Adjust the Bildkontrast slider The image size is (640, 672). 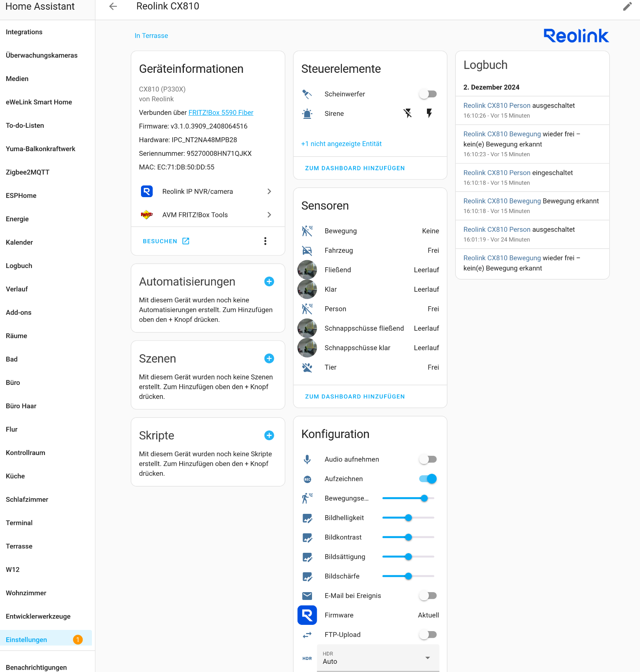(x=408, y=537)
